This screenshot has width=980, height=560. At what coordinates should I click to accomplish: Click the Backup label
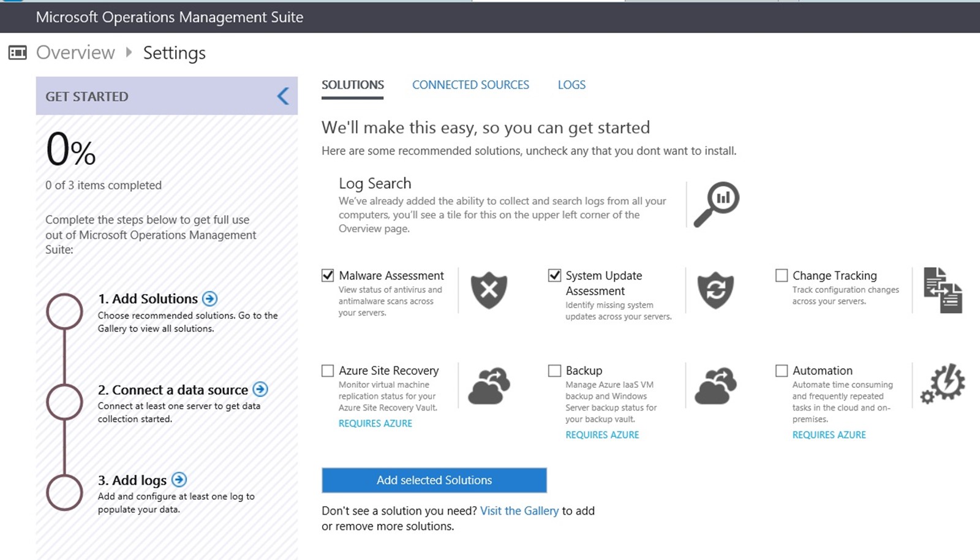click(584, 371)
